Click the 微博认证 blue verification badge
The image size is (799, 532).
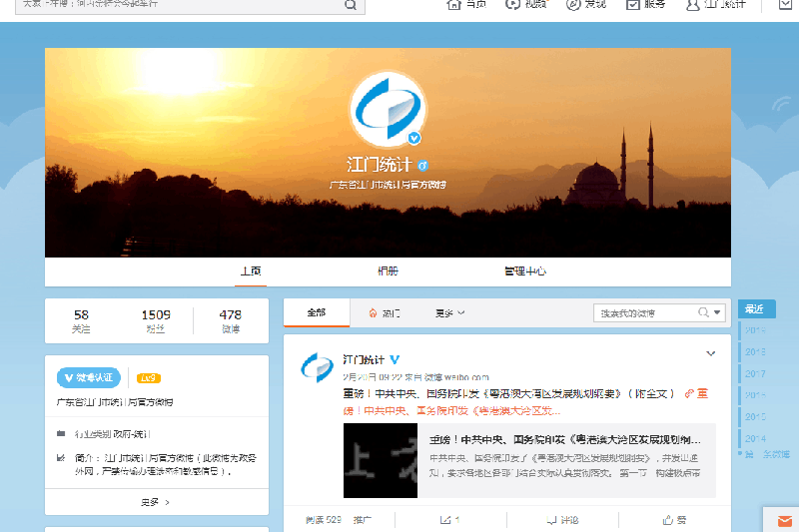tap(89, 377)
